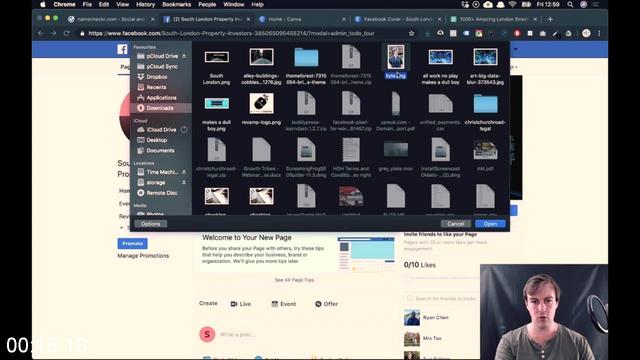
Task: Eject the pCloud Drive volume
Action: (184, 56)
